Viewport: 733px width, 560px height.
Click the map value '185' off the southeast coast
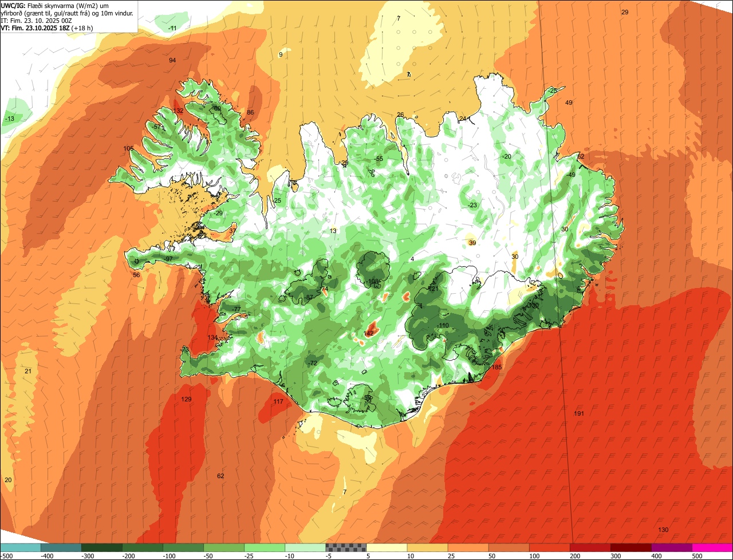[x=497, y=367]
